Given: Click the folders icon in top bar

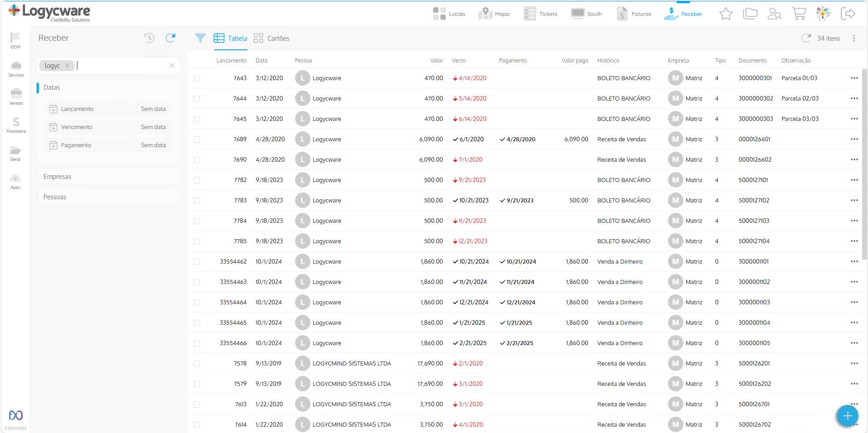Looking at the screenshot, I should [750, 14].
